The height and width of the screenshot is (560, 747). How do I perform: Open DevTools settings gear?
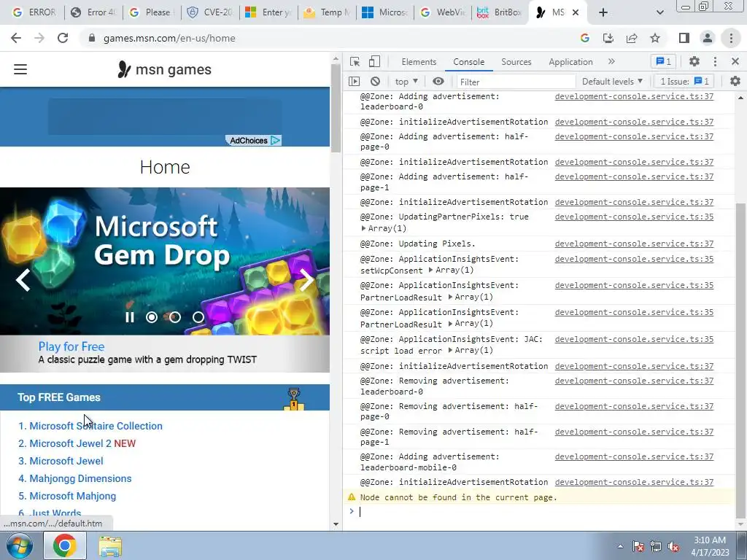[694, 61]
